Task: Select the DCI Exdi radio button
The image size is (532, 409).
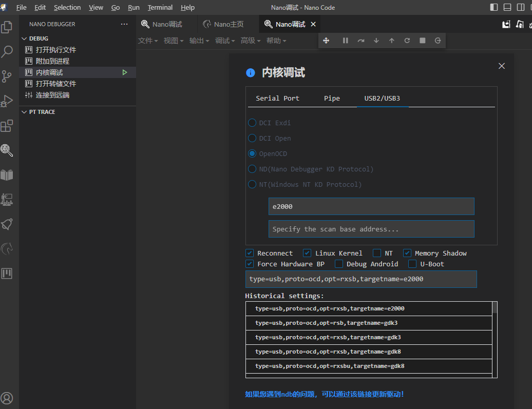Action: [x=252, y=123]
